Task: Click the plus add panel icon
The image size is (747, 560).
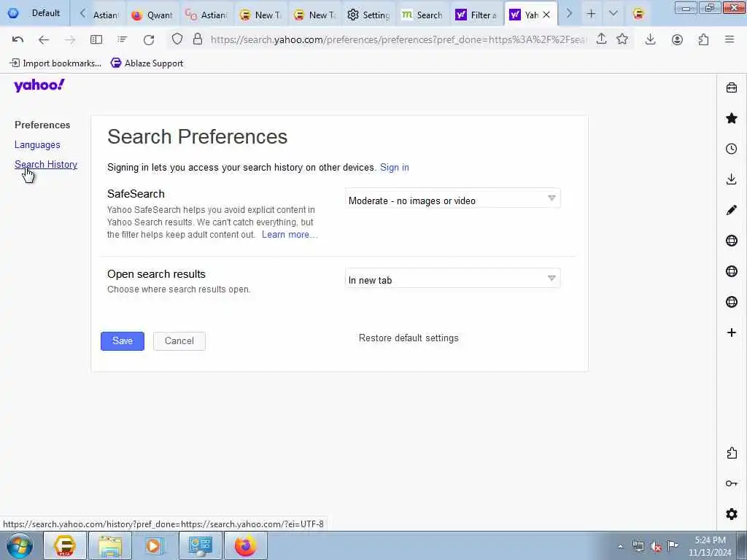Action: click(x=732, y=332)
